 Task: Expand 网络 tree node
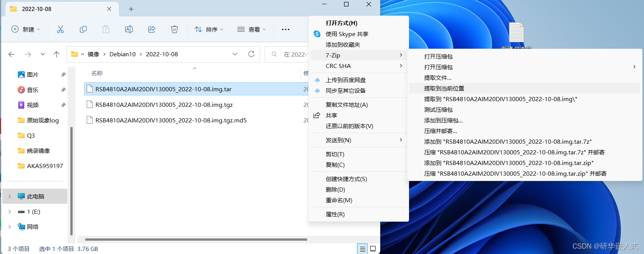10,227
